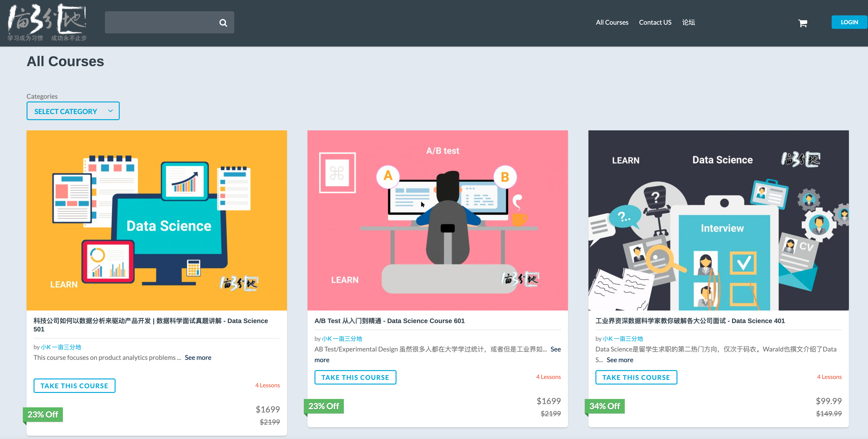Take the Data Science 401 course

coord(636,377)
